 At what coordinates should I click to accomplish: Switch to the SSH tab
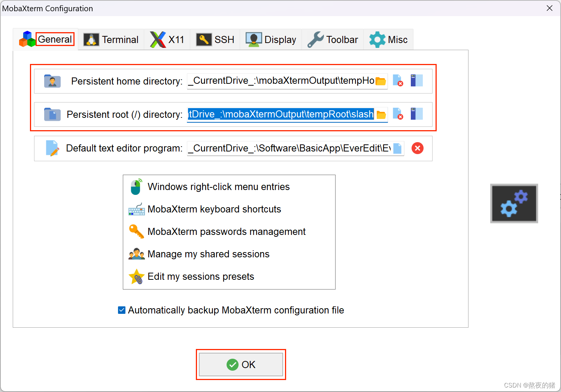(215, 39)
